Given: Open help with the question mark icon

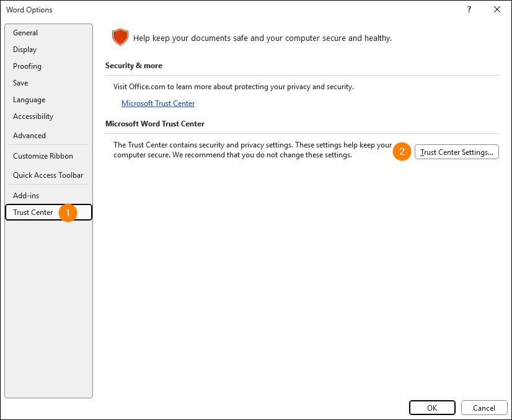Looking at the screenshot, I should 469,9.
